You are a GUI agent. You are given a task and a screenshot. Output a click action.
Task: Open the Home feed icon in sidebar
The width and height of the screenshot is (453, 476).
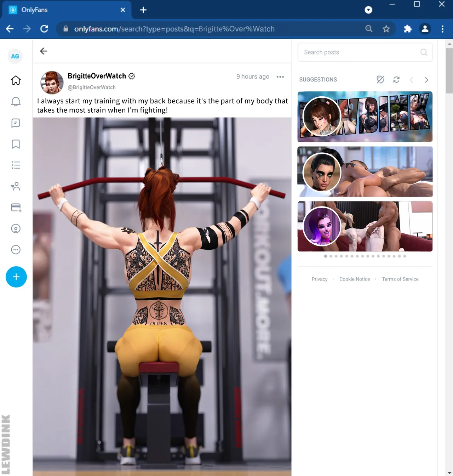[x=16, y=80]
